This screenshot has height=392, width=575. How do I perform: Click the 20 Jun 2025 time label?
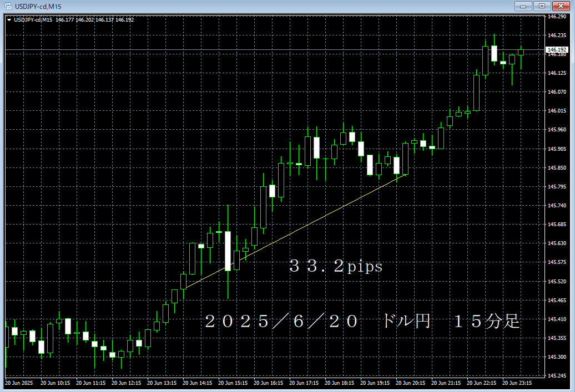coord(19,383)
